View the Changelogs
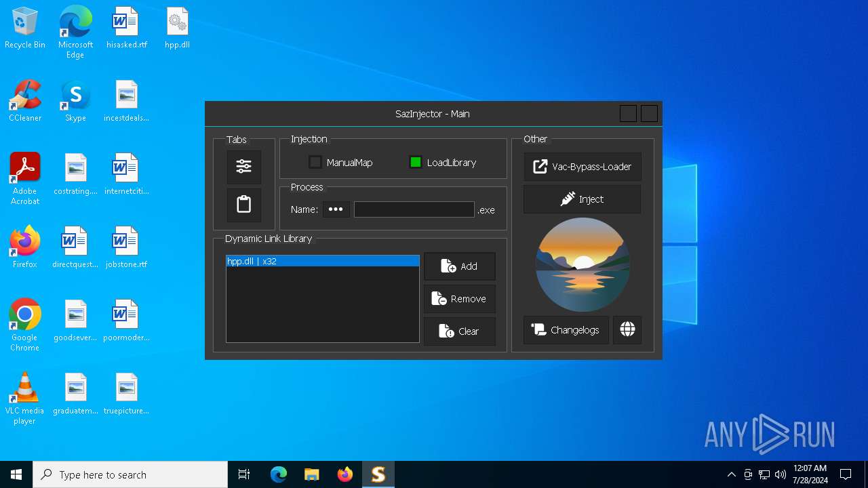Screen dimensions: 868x488 pos(566,330)
